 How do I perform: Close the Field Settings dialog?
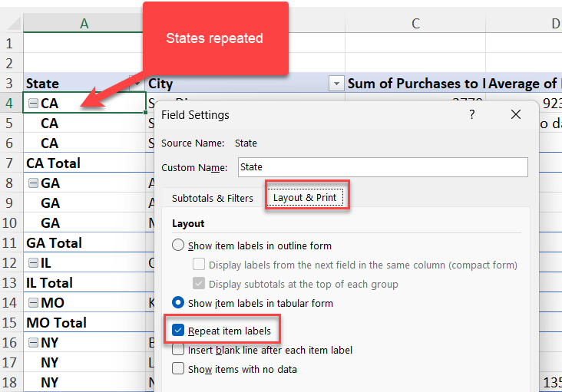(x=516, y=114)
